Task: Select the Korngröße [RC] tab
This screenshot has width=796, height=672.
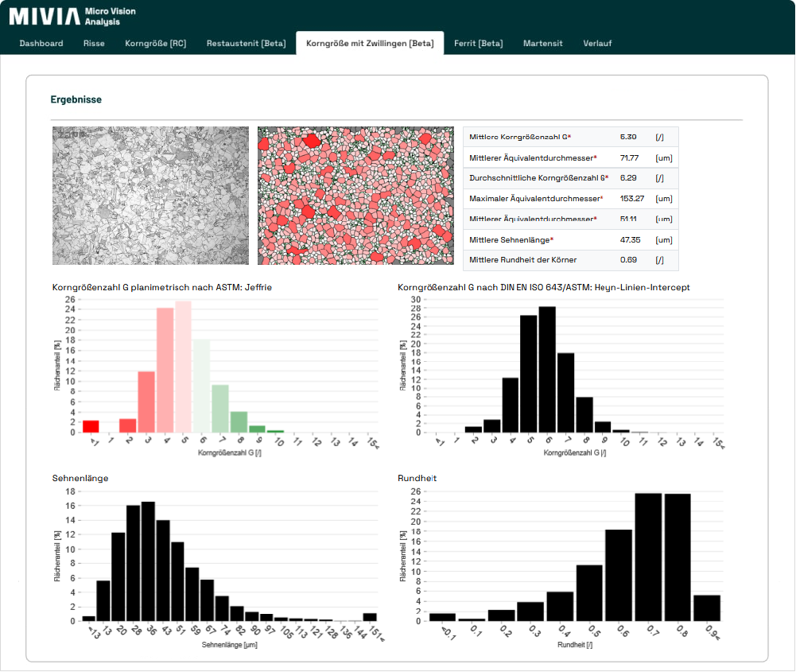Action: (x=156, y=43)
